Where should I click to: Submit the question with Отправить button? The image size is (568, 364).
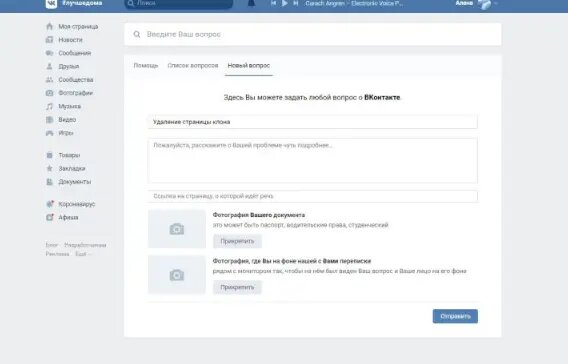coord(455,316)
